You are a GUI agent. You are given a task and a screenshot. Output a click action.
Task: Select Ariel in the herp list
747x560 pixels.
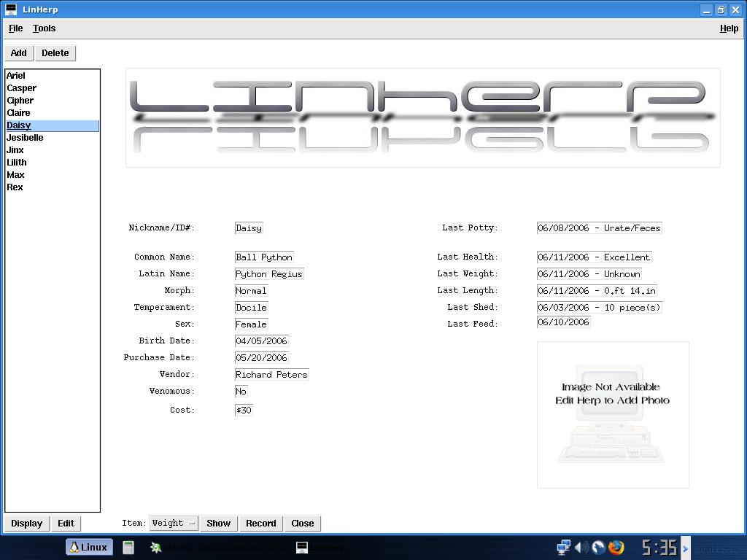coord(52,75)
